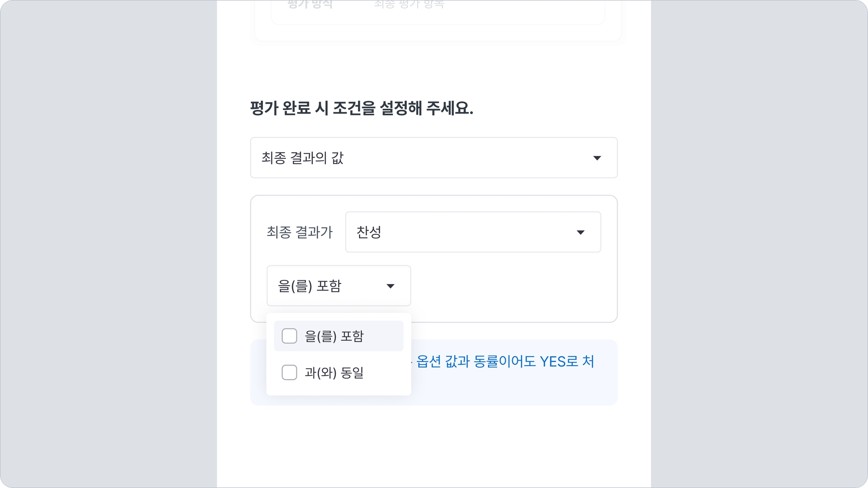868x488 pixels.
Task: Click the caret arrow in the 찬성 dropdown
Action: point(580,233)
